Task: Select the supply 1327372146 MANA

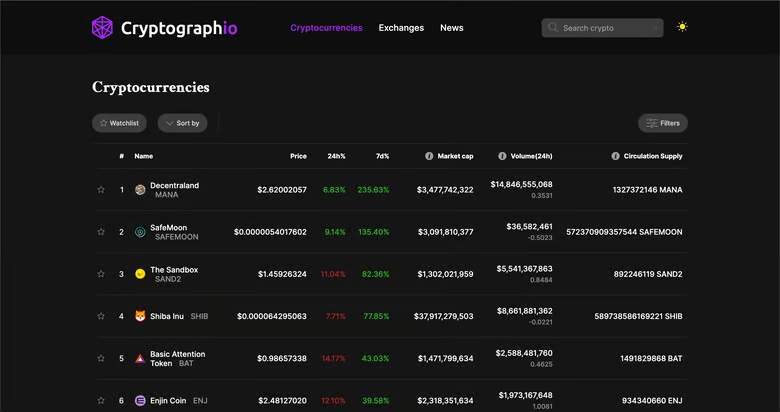Action: [648, 190]
